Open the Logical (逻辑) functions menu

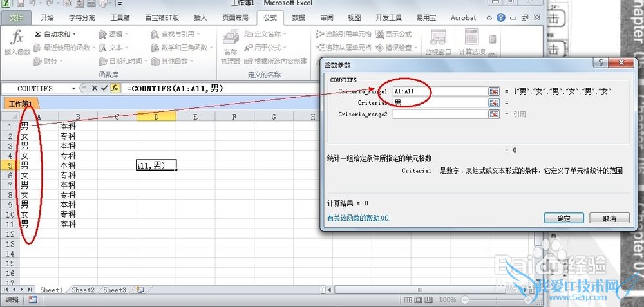(114, 34)
